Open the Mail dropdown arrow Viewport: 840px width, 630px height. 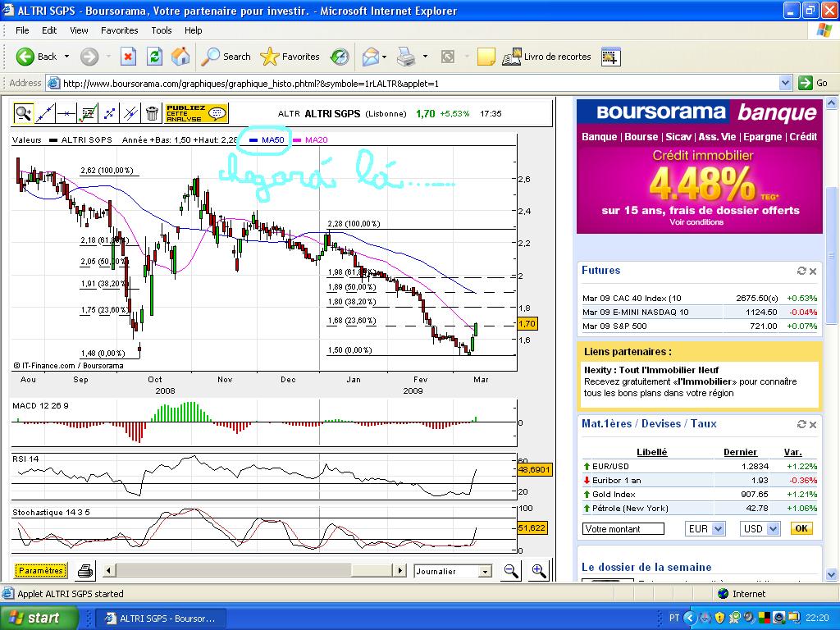pos(385,57)
